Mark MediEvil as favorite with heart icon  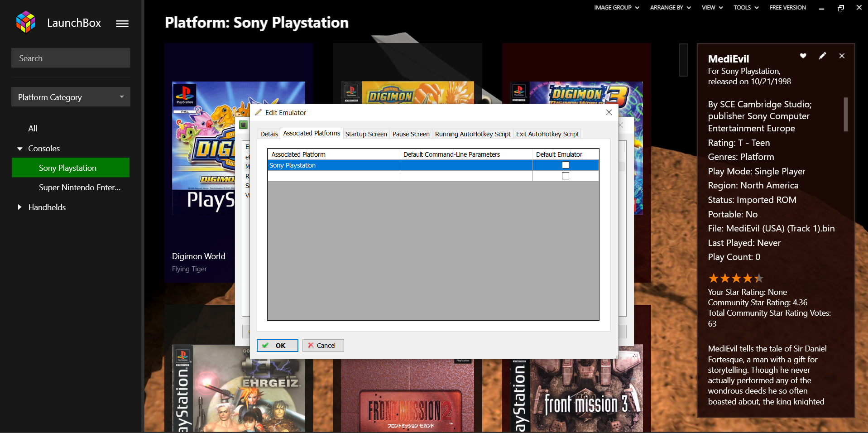coord(803,56)
